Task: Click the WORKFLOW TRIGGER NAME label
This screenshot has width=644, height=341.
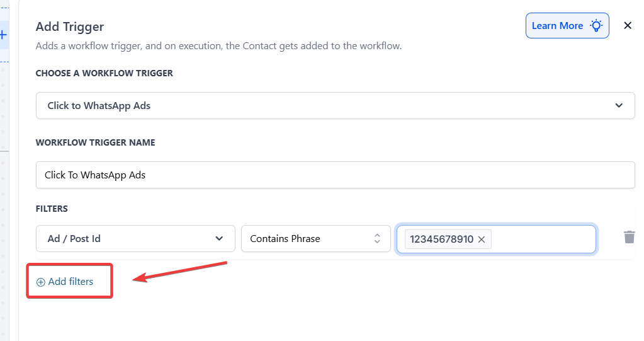Action: [95, 142]
